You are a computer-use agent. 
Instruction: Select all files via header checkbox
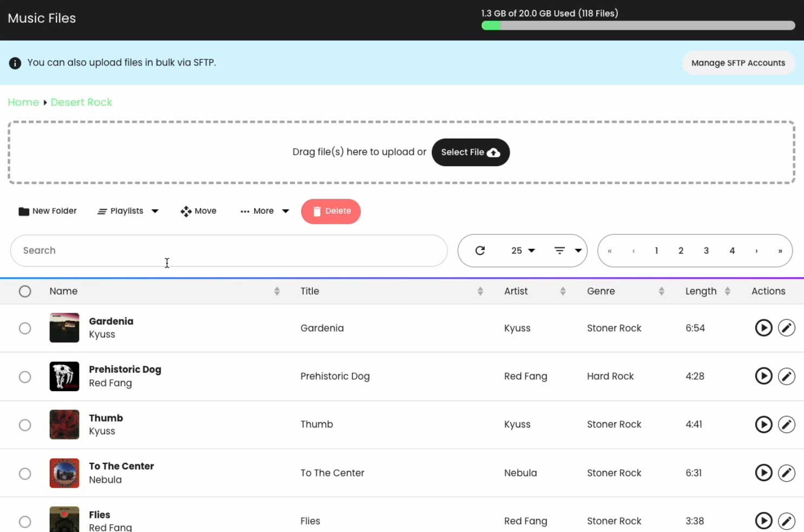point(25,291)
